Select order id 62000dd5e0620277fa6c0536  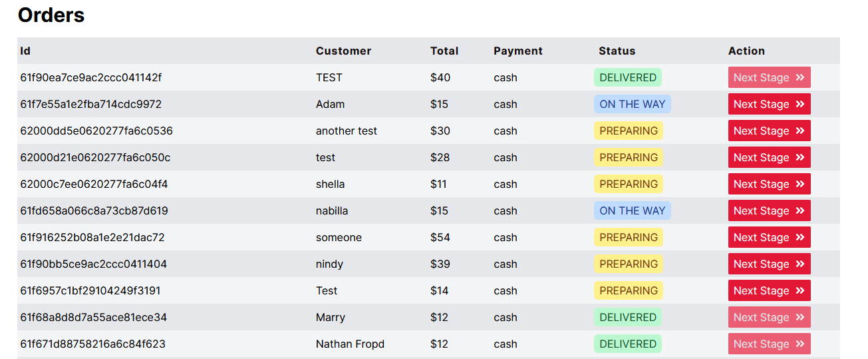pos(96,131)
